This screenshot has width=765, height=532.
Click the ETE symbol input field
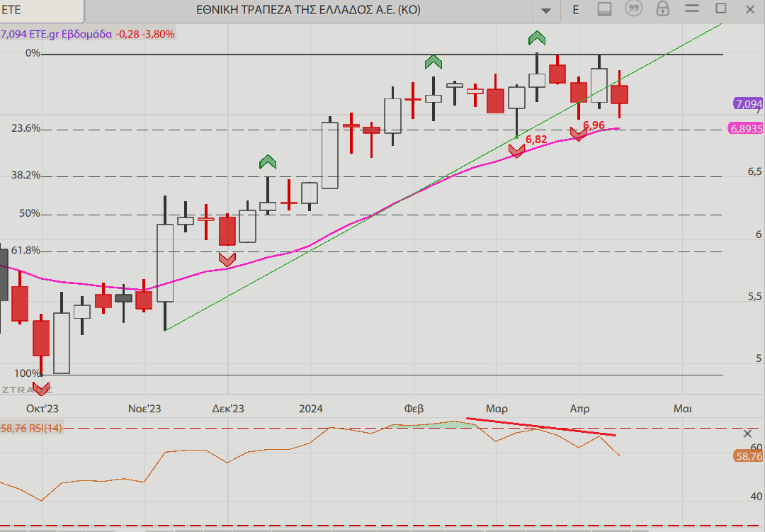click(x=42, y=10)
